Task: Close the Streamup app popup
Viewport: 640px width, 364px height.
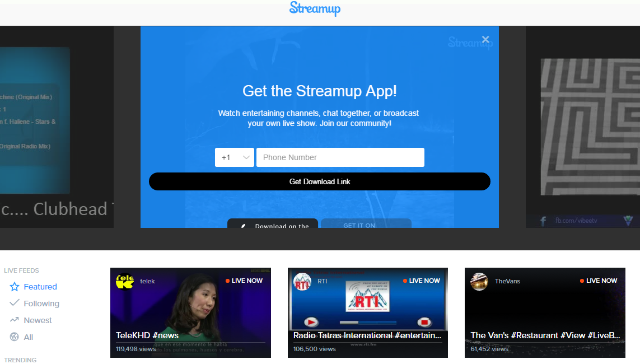Action: click(x=485, y=39)
